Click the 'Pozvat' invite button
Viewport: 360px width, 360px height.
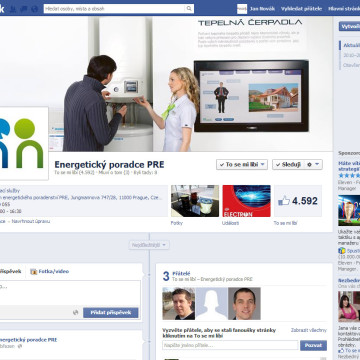pos(313,345)
